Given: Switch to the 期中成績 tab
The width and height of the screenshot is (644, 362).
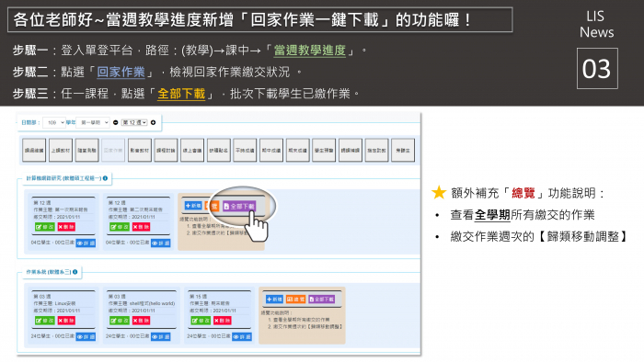Looking at the screenshot, I should click(x=271, y=151).
